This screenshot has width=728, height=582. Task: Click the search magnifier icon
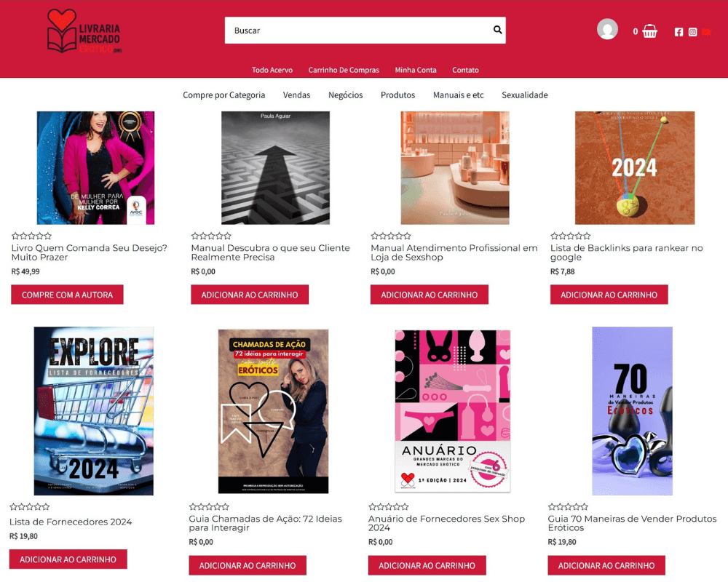click(x=497, y=30)
